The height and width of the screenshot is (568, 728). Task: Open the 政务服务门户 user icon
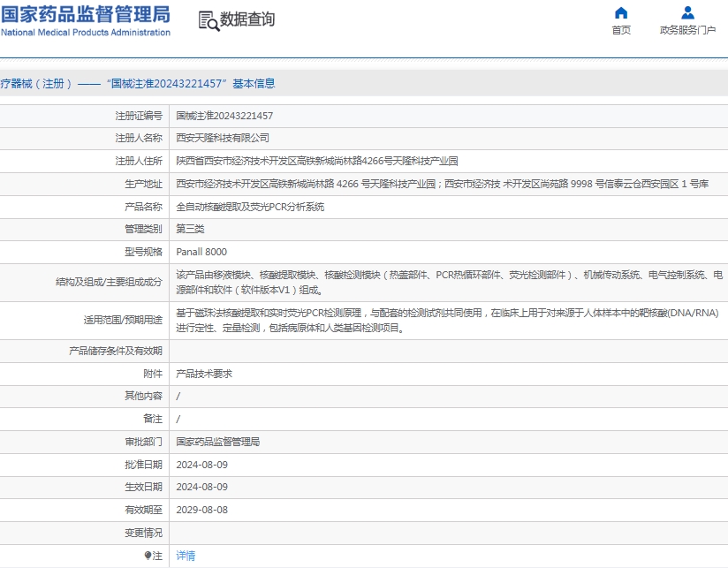[x=687, y=12]
